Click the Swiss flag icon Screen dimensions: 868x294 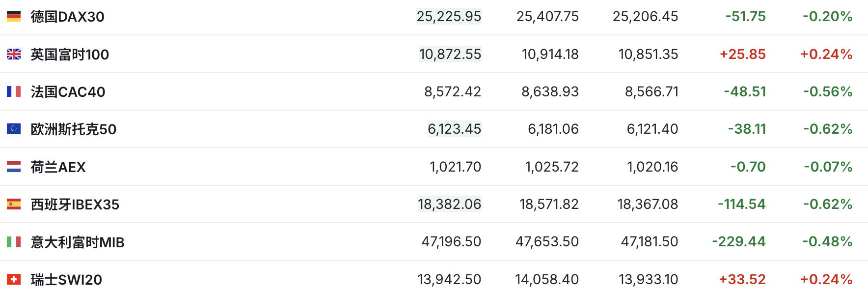(14, 279)
